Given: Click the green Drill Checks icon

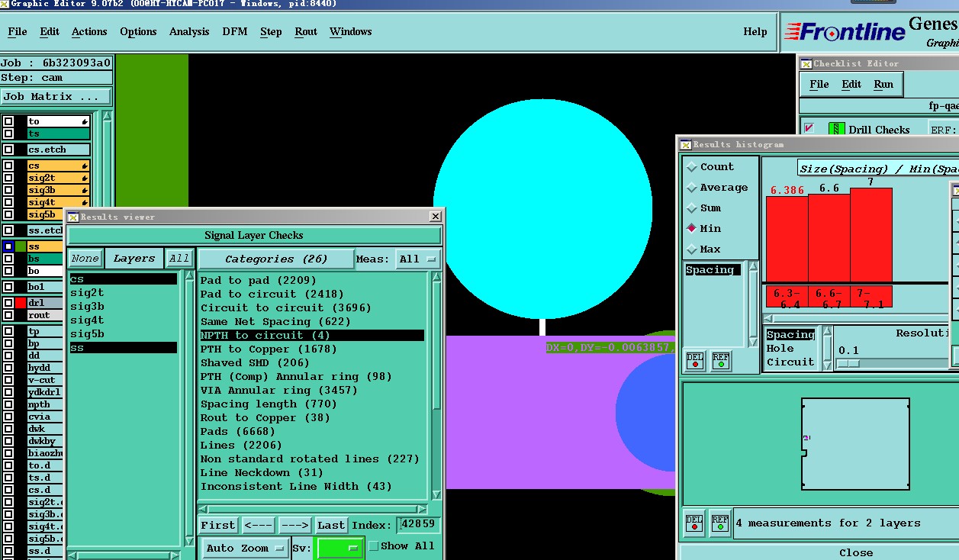Looking at the screenshot, I should [836, 130].
